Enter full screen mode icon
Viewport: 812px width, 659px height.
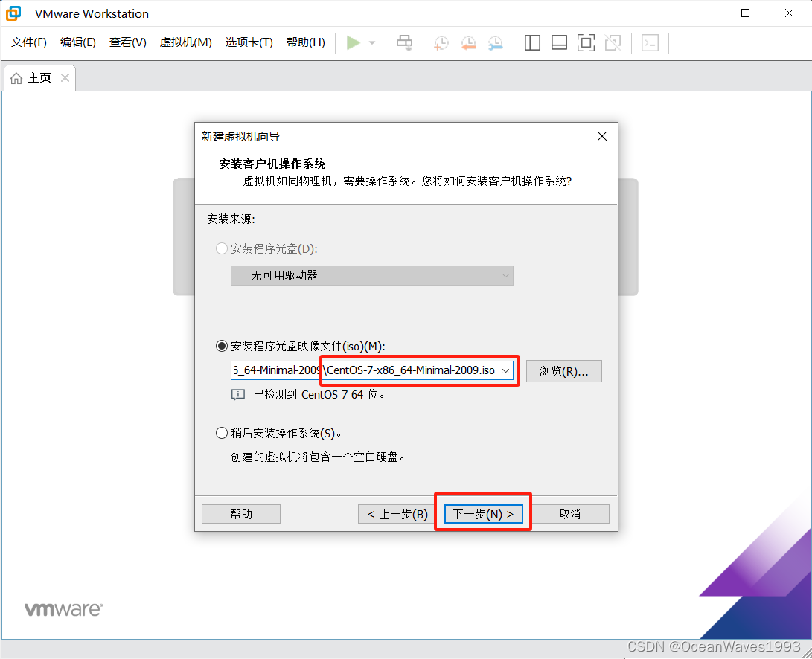(586, 42)
